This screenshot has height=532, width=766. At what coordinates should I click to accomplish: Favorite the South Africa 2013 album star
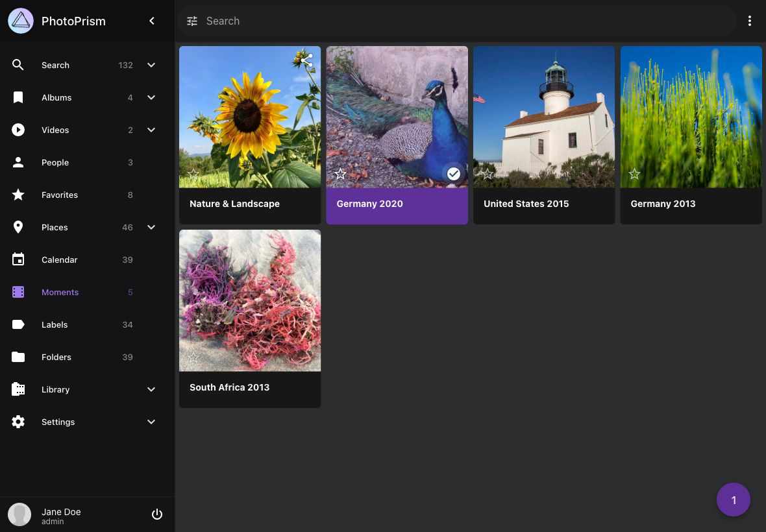pyautogui.click(x=193, y=357)
